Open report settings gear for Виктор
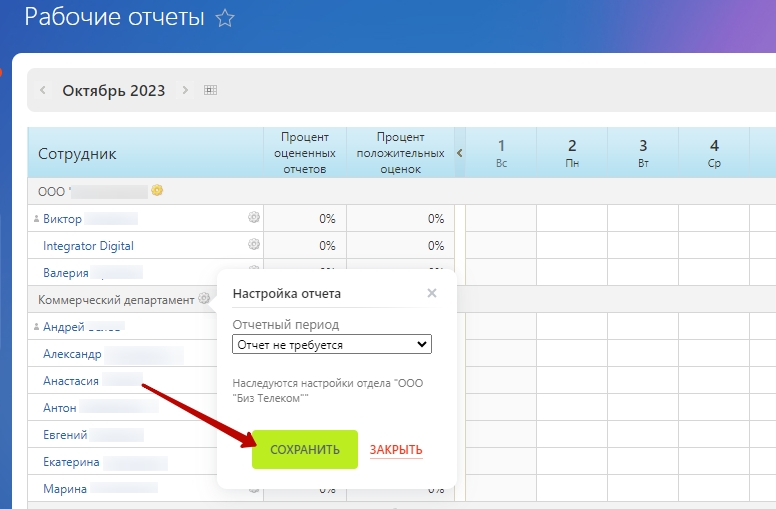 click(254, 218)
